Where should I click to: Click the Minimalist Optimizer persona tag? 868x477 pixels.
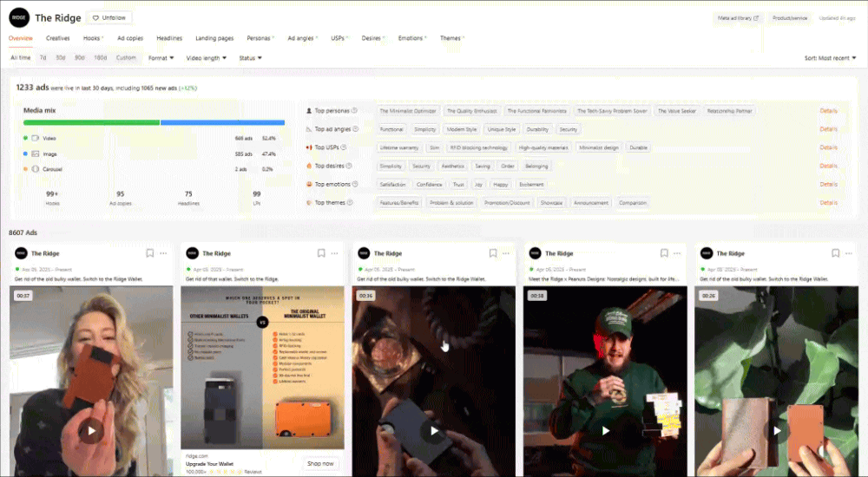pyautogui.click(x=408, y=111)
